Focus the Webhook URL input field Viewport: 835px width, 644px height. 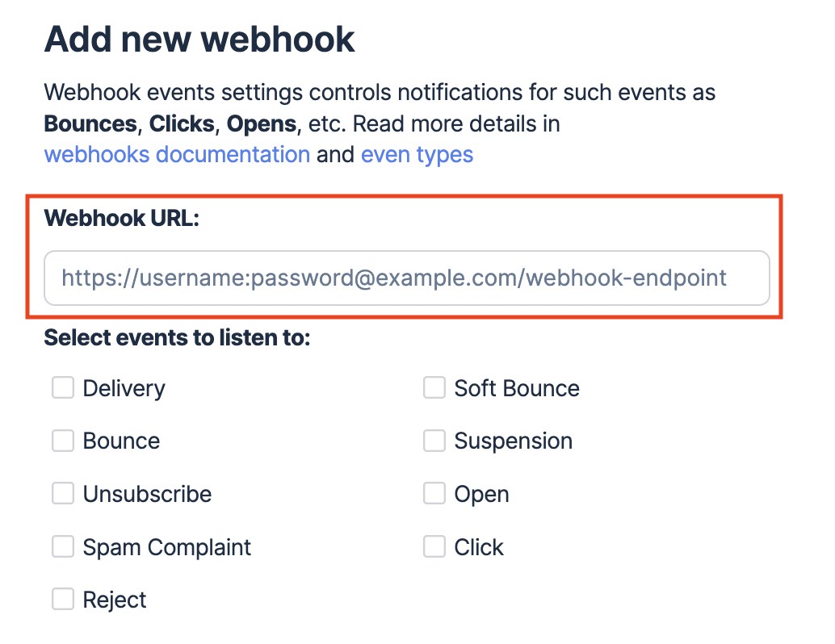(x=407, y=278)
